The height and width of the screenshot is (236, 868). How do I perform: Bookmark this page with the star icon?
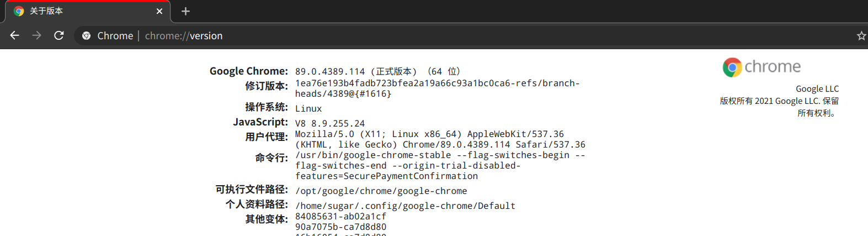[861, 36]
